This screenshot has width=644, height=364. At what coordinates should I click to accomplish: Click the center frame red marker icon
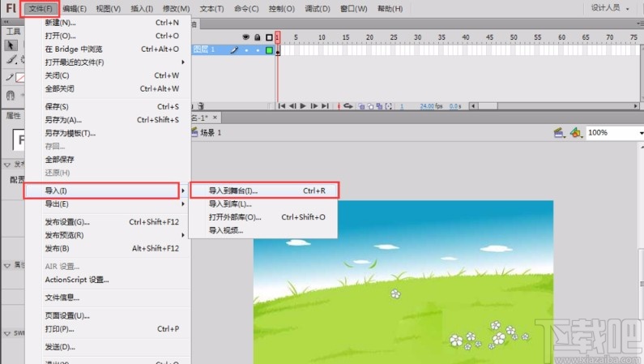(339, 106)
